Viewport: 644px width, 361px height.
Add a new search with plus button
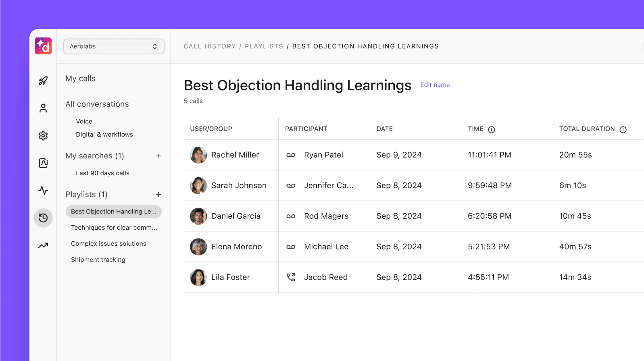pos(159,156)
